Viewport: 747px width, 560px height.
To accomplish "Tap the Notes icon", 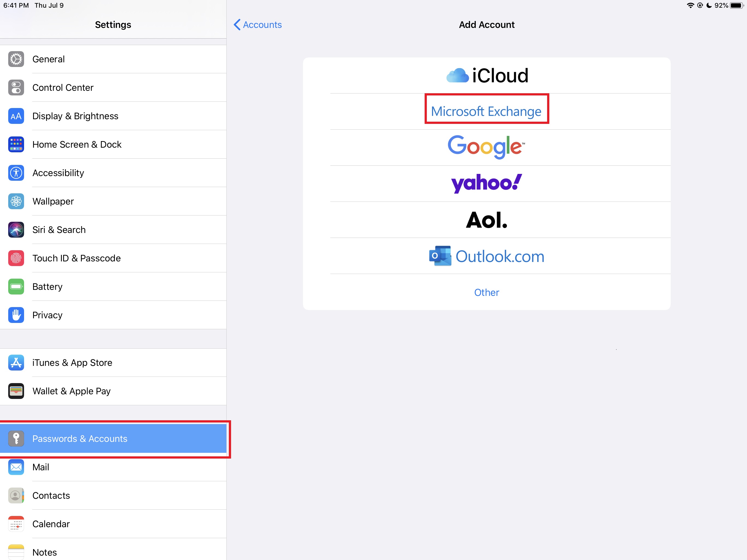I will (x=16, y=552).
